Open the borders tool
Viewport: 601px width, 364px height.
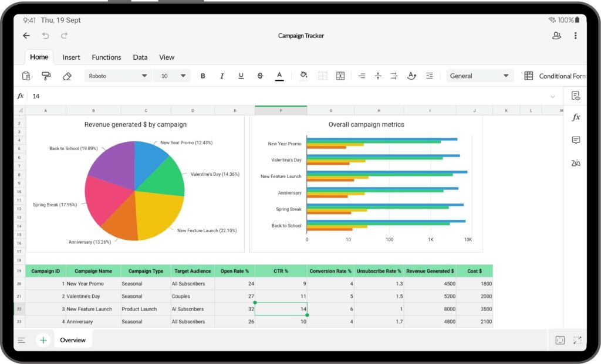pos(323,76)
